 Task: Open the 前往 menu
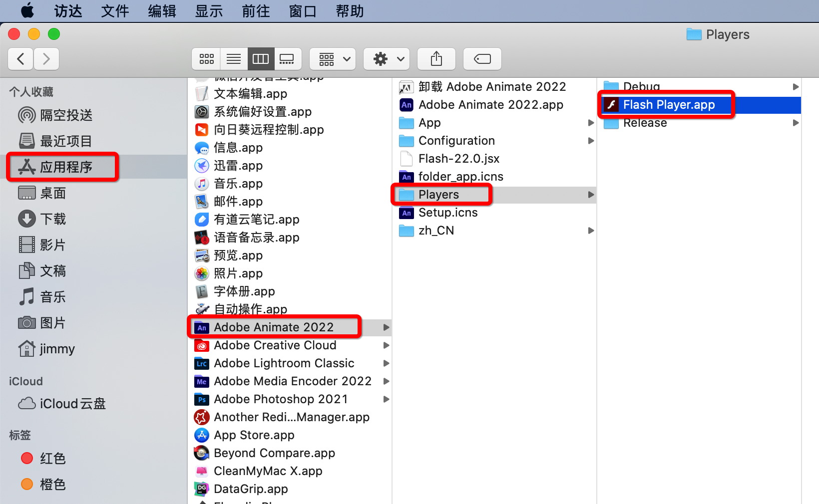[256, 10]
